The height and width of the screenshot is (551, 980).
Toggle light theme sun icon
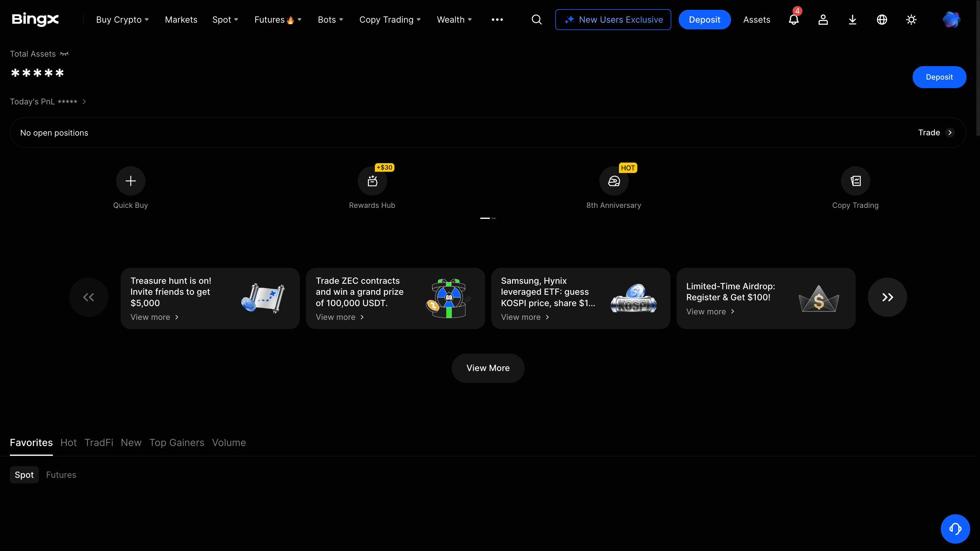click(x=911, y=19)
